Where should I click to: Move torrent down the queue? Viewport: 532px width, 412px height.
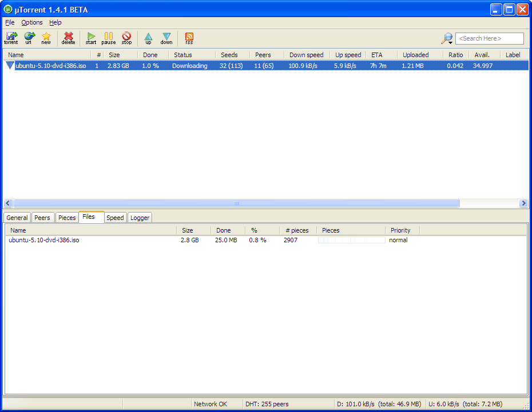click(166, 38)
